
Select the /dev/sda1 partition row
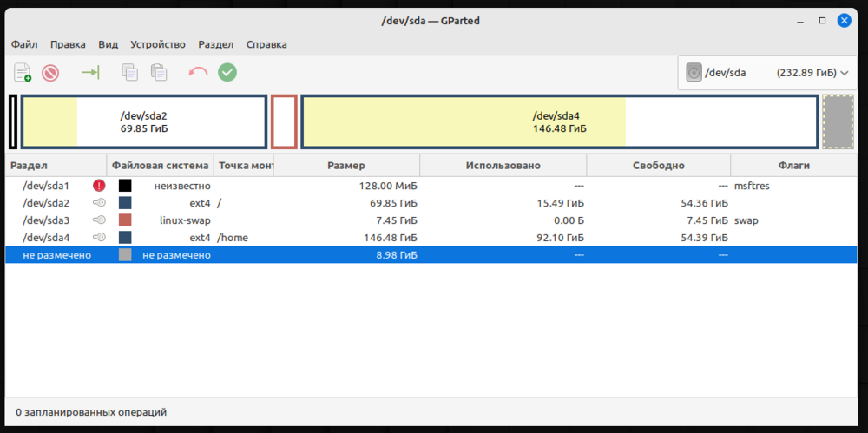coord(433,186)
